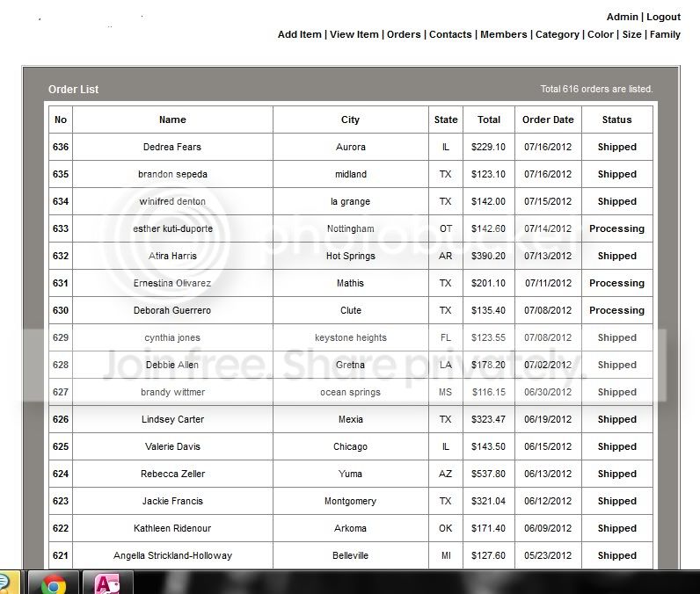700x594 pixels.
Task: Open order 633 for esther kuti-duporte
Action: pos(61,228)
